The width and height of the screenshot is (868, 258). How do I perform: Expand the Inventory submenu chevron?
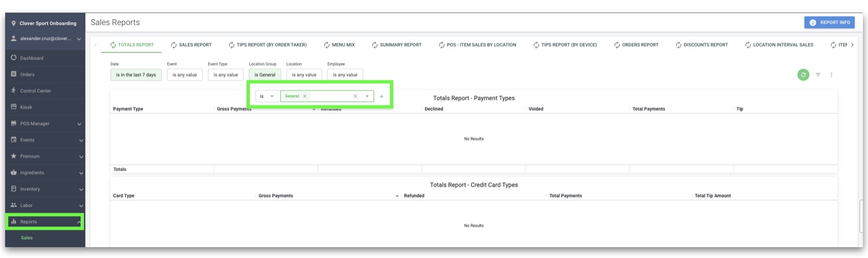coord(81,190)
